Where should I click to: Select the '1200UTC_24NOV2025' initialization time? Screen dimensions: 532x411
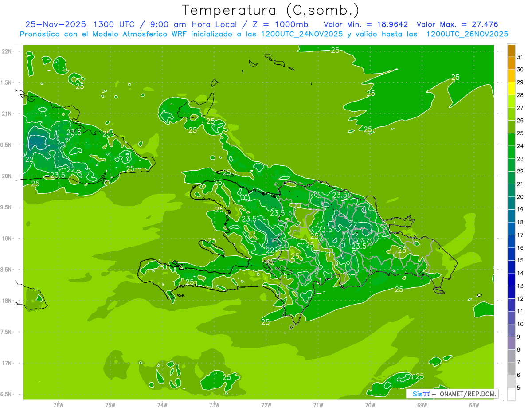(302, 34)
